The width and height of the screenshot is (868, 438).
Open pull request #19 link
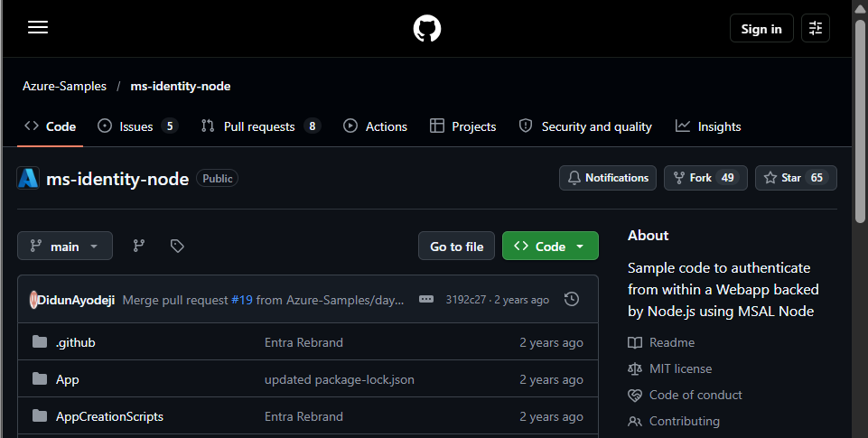242,300
